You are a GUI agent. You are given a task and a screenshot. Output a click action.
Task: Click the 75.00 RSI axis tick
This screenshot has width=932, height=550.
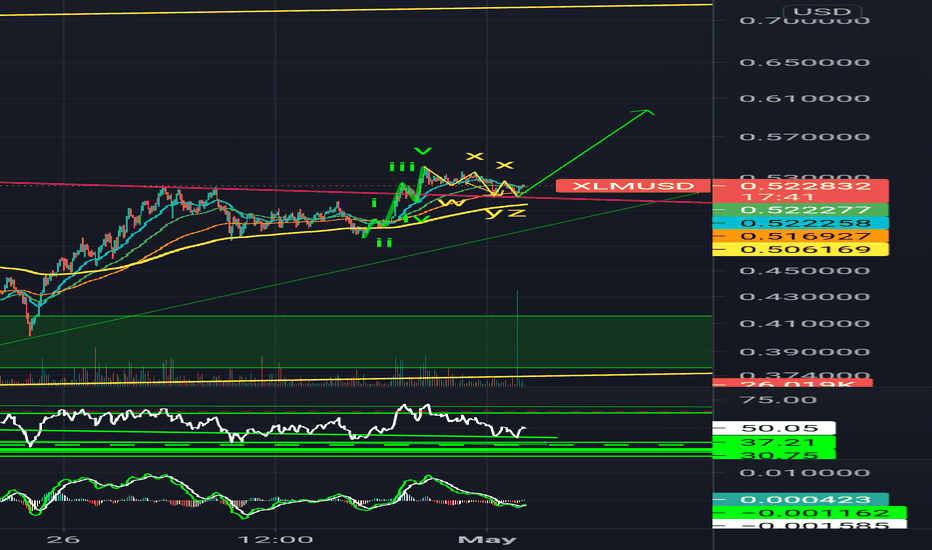779,400
